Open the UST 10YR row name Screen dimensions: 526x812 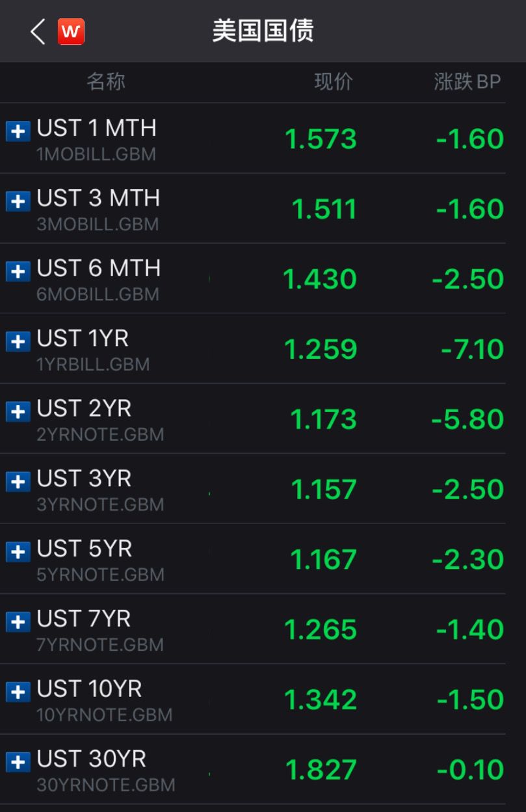coord(90,689)
